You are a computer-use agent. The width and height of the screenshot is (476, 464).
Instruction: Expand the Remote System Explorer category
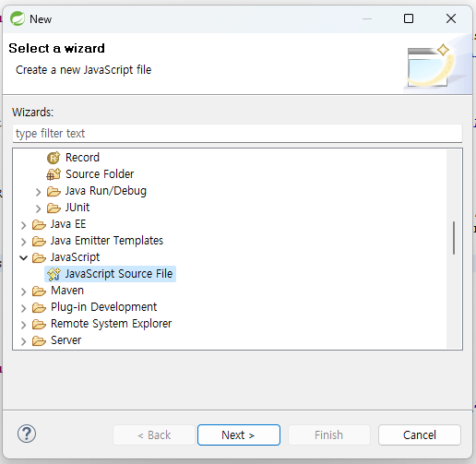tap(23, 325)
